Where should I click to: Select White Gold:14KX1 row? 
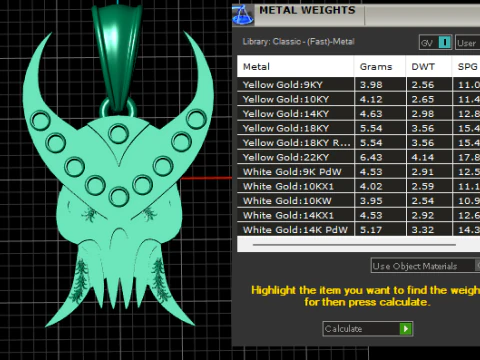pos(359,215)
